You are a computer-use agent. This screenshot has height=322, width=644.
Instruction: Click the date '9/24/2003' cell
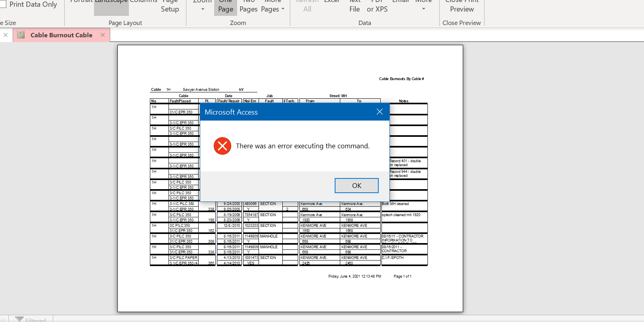(x=232, y=204)
